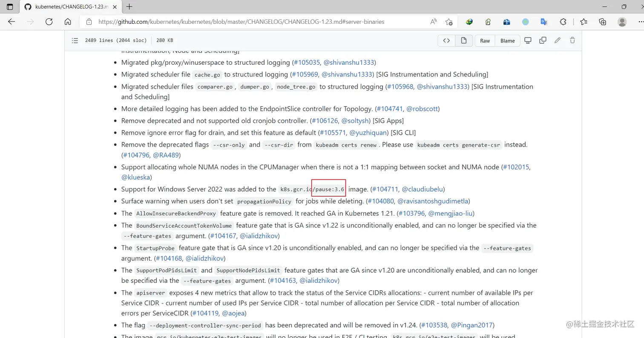Open pull request #104796 link
The height and width of the screenshot is (338, 644).
coord(136,155)
